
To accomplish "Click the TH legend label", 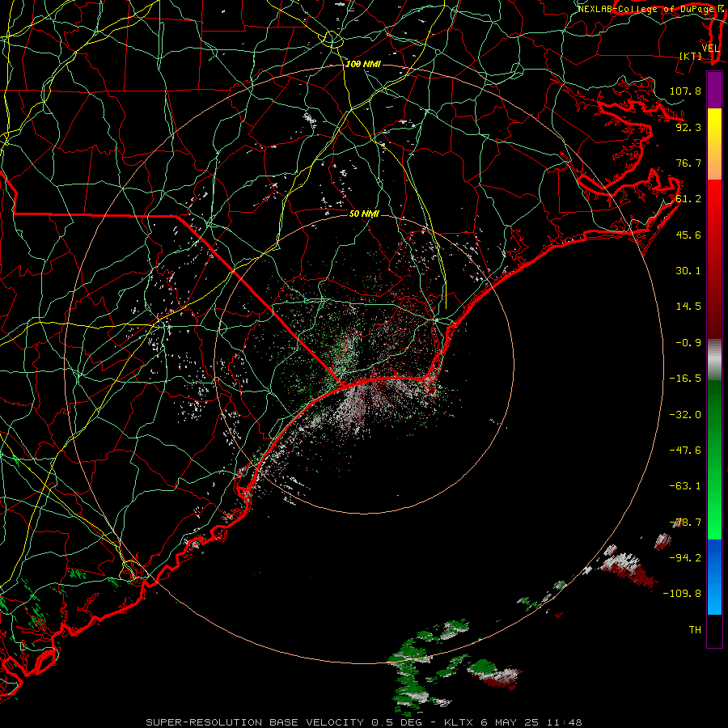I will [x=695, y=629].
